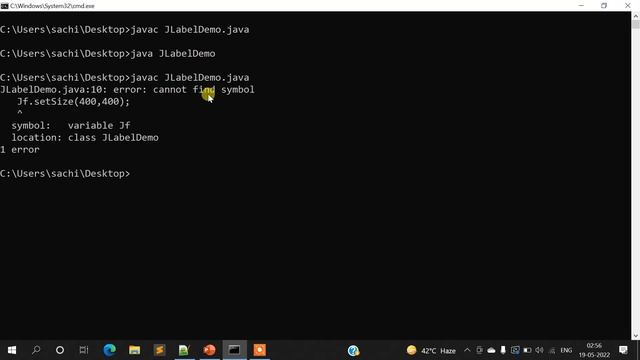Click the battery status tray icon

(527, 350)
